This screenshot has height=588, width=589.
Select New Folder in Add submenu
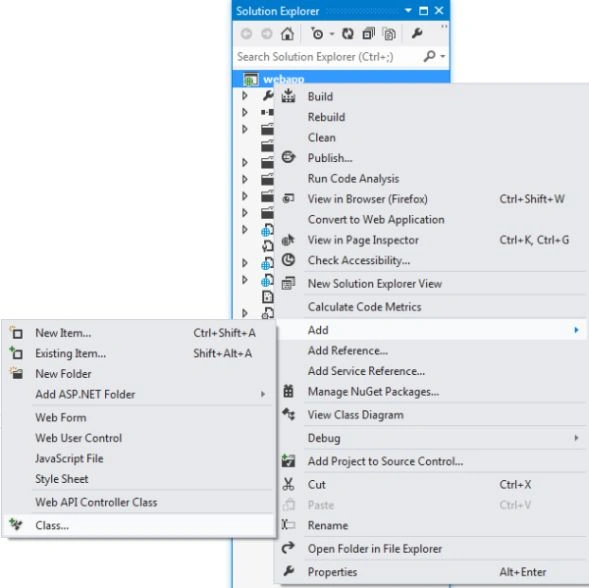point(139,374)
